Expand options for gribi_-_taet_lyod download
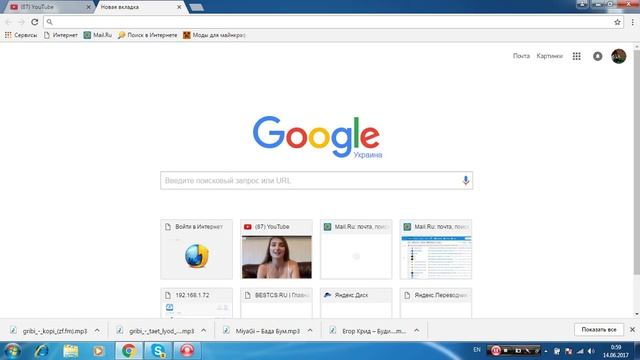 click(x=204, y=331)
